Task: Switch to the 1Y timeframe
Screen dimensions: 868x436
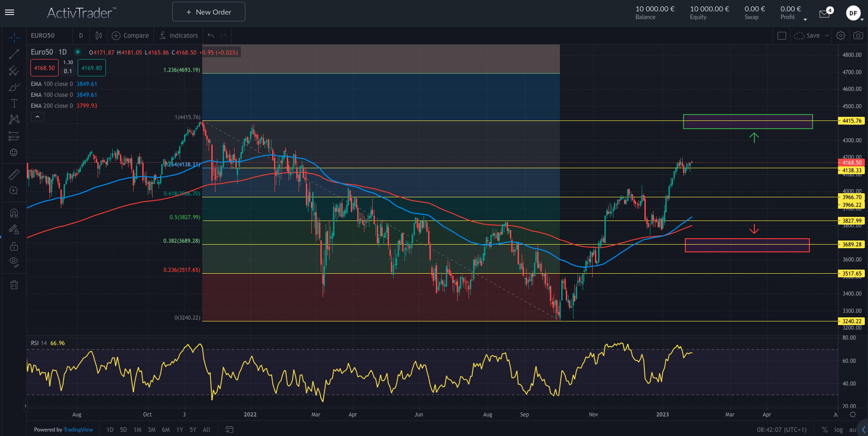Action: pyautogui.click(x=180, y=430)
